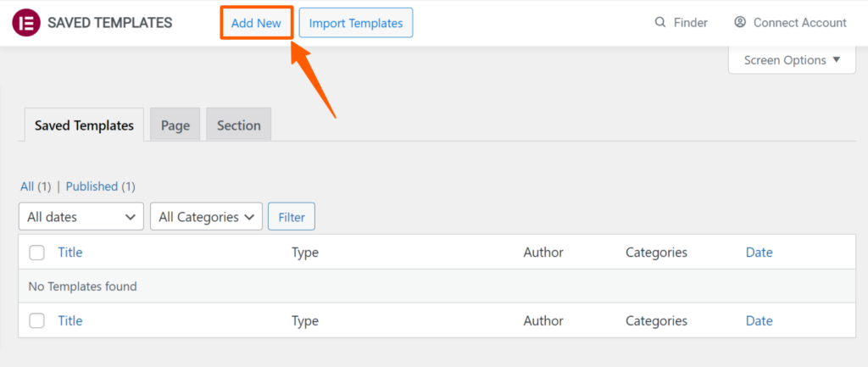The image size is (868, 367).
Task: Sort by Date in table header
Action: point(759,253)
